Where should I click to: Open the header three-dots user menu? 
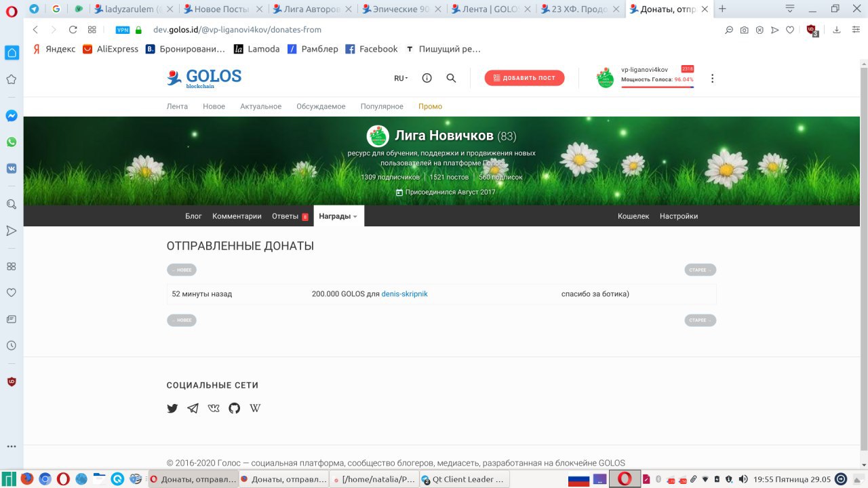pos(712,78)
